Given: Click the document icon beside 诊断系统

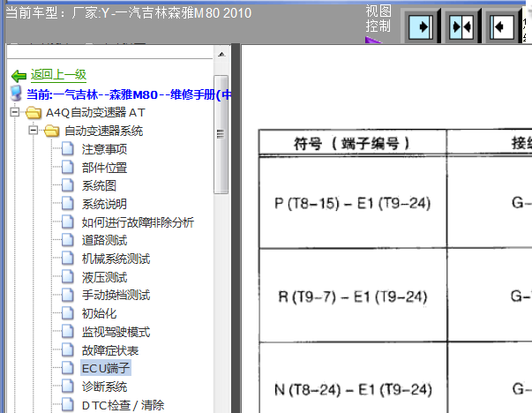Looking at the screenshot, I should pyautogui.click(x=68, y=387).
